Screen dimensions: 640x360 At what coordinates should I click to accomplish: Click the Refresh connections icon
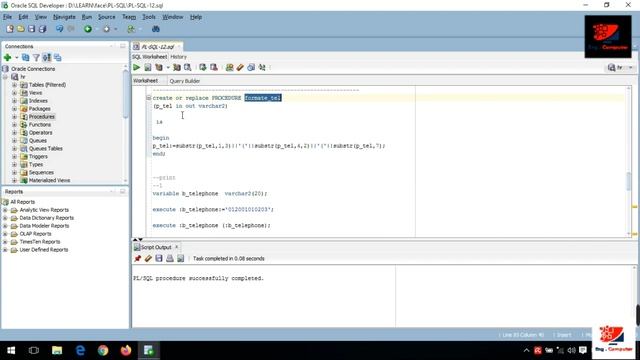26,58
